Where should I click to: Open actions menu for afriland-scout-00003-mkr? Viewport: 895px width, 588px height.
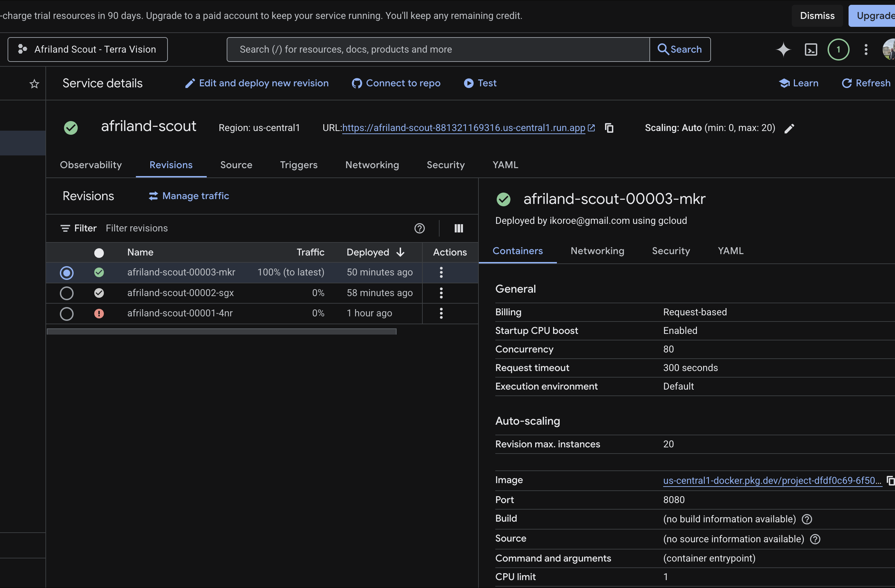tap(441, 272)
